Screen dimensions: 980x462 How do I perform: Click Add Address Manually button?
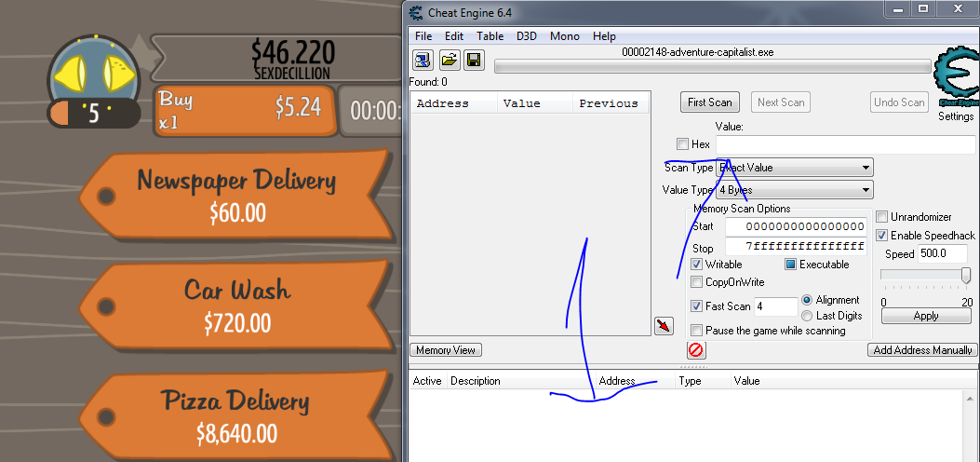tap(922, 350)
